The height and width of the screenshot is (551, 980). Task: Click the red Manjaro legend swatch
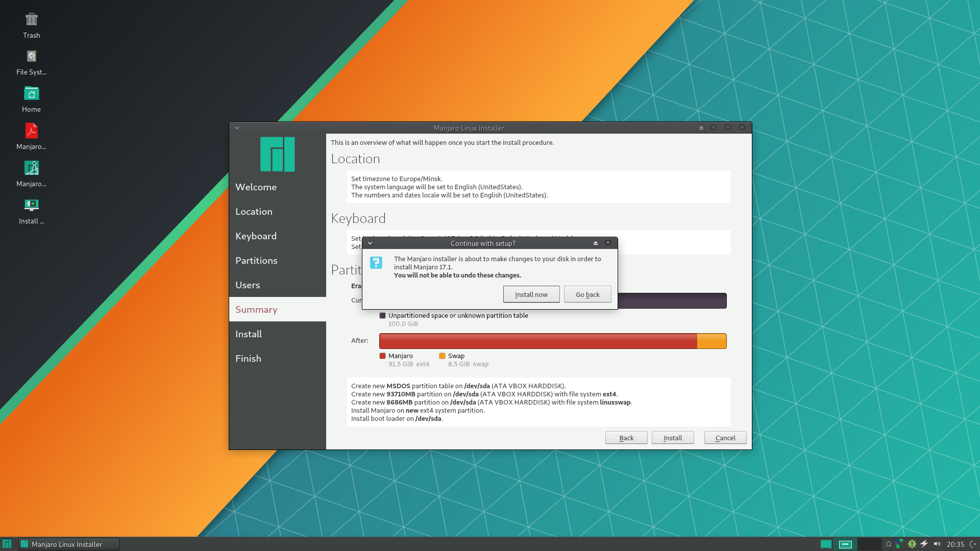coord(383,356)
